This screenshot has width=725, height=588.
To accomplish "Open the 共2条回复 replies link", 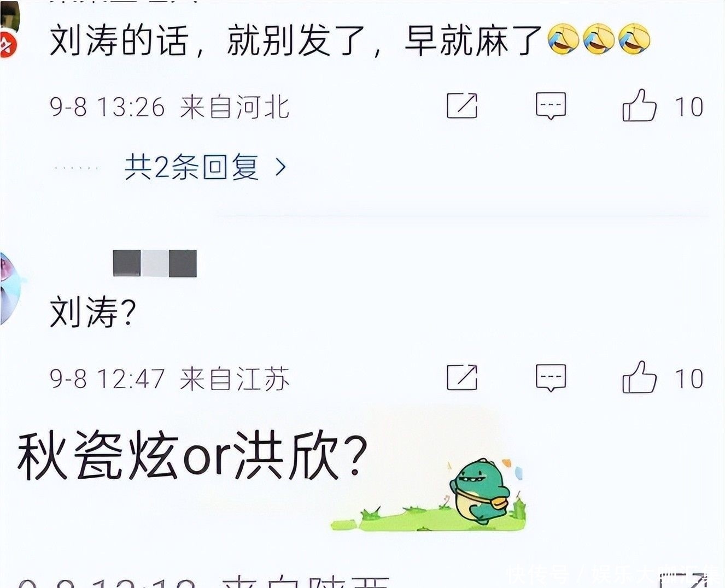I will [191, 167].
